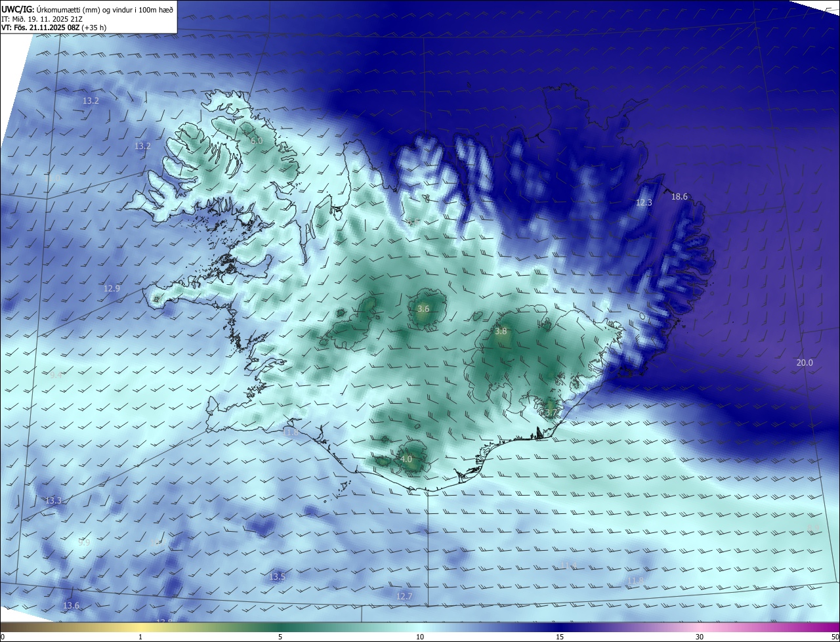Click the 12.7 value label
This screenshot has width=840, height=642.
click(404, 596)
